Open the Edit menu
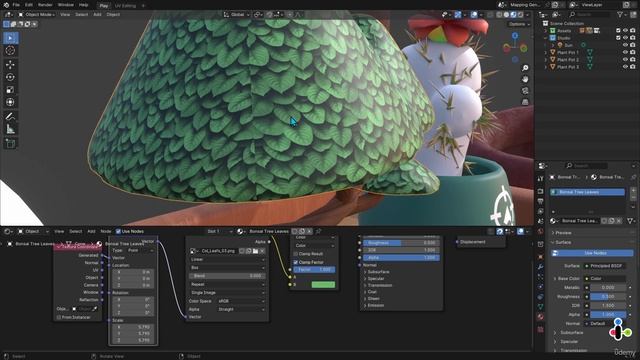This screenshot has height=360, width=640. tap(29, 5)
